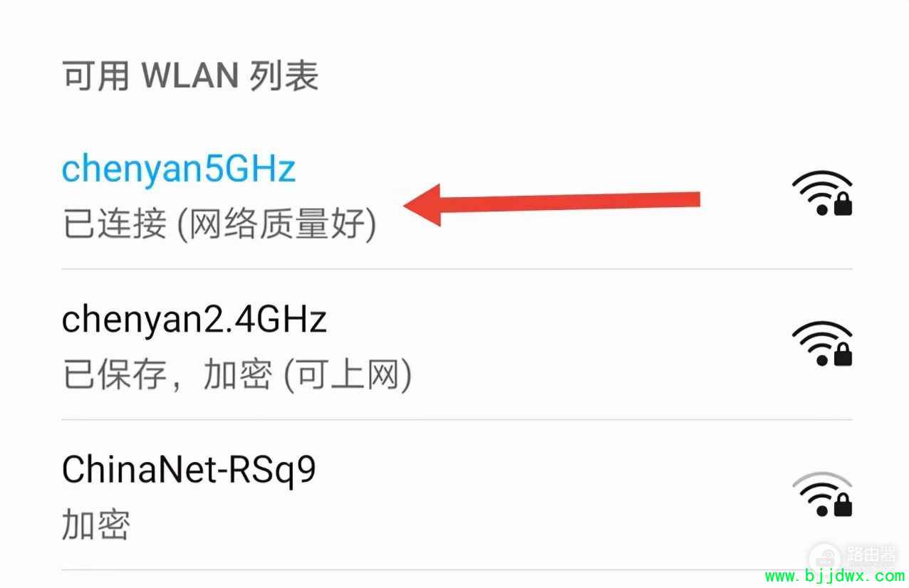Tap the chenyan5GHz Wi-Fi signal icon
Screen dimensions: 909x588
pos(821,193)
